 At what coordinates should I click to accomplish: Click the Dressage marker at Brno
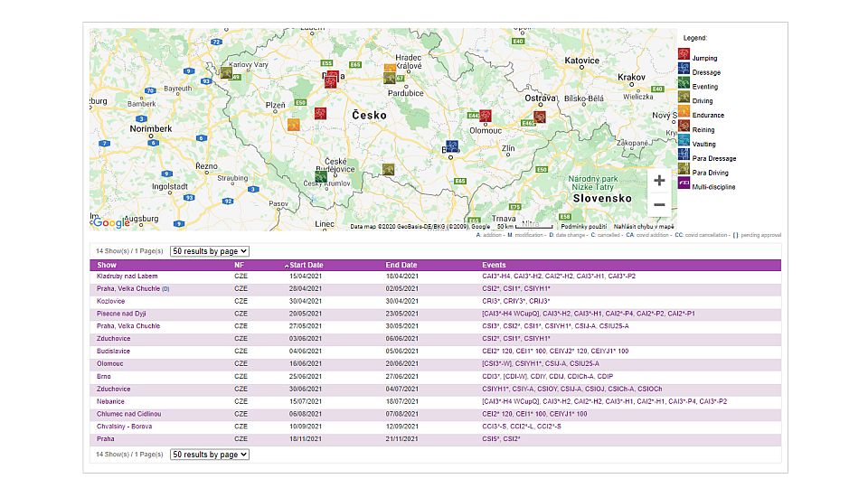click(x=452, y=146)
